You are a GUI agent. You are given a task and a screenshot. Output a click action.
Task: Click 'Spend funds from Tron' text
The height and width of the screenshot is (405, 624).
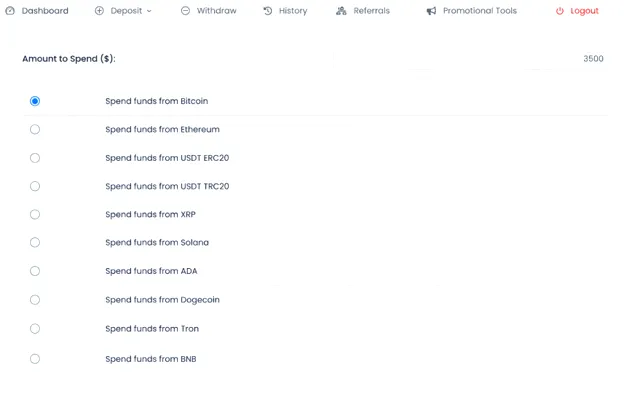(152, 329)
